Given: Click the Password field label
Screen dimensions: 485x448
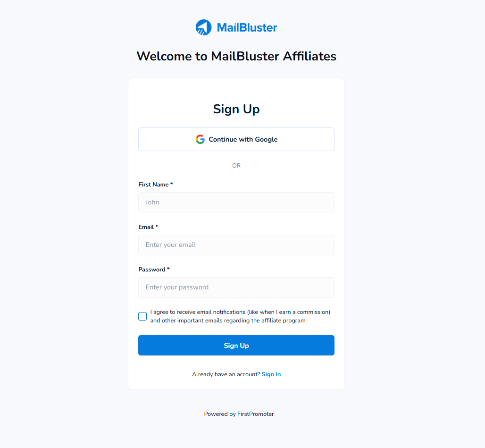Looking at the screenshot, I should [154, 270].
